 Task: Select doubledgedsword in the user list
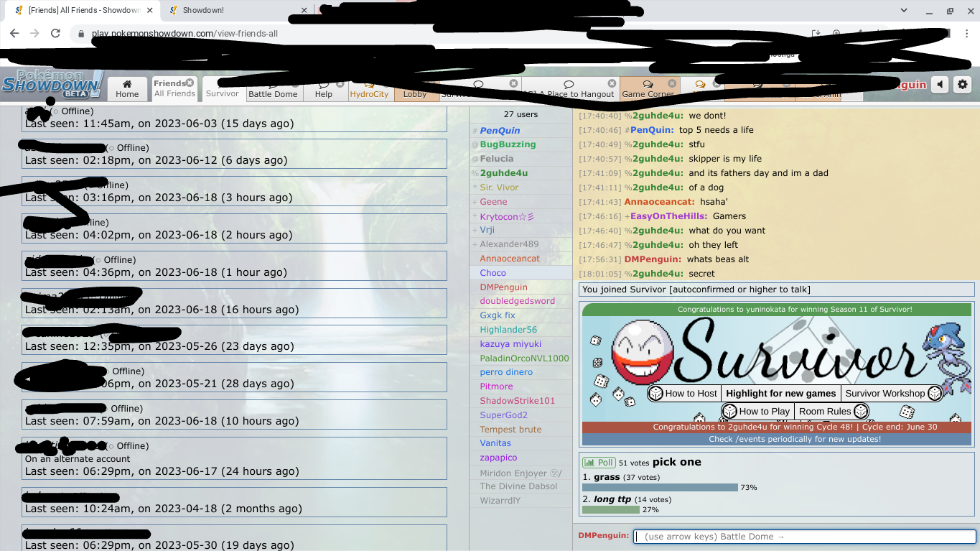(x=517, y=301)
